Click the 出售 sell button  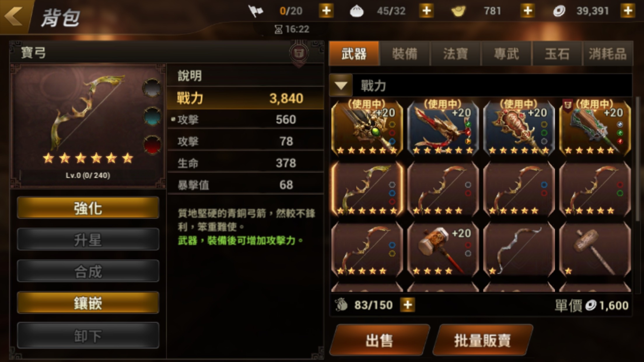[380, 340]
